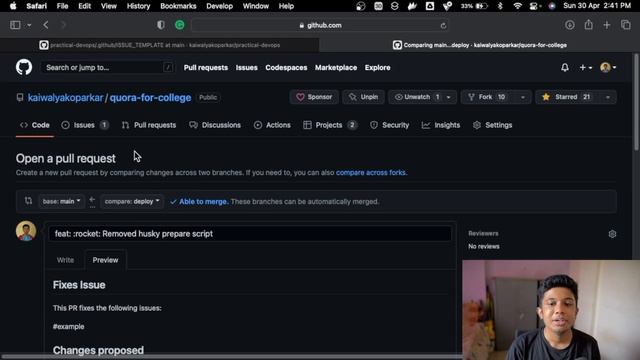The width and height of the screenshot is (640, 360).
Task: Click the pull request title field
Action: click(x=250, y=234)
